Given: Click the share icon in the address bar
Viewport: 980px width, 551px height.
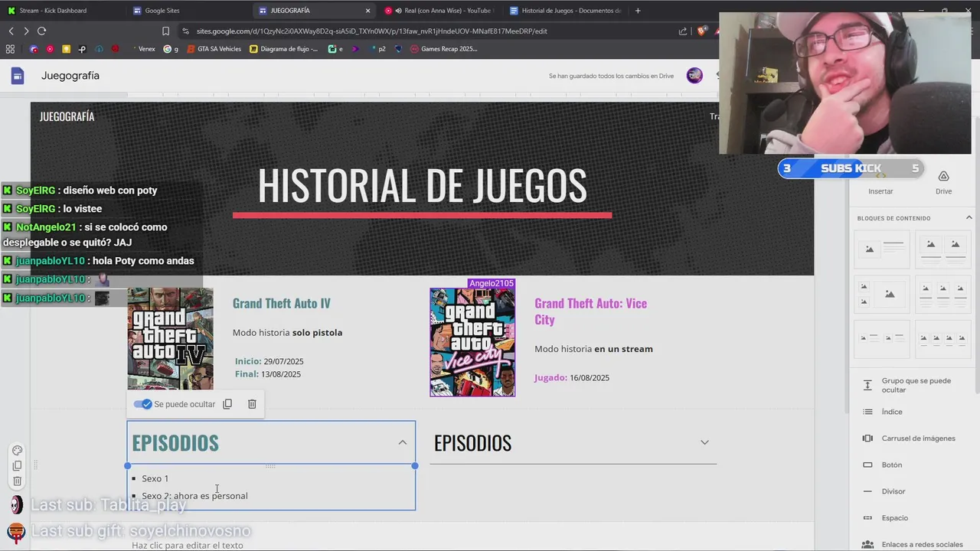Looking at the screenshot, I should (x=683, y=31).
